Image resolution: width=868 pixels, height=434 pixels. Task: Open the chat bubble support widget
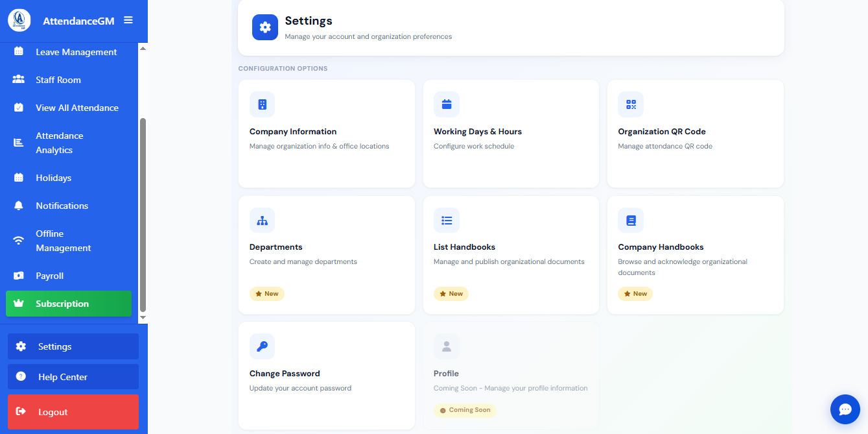845,409
